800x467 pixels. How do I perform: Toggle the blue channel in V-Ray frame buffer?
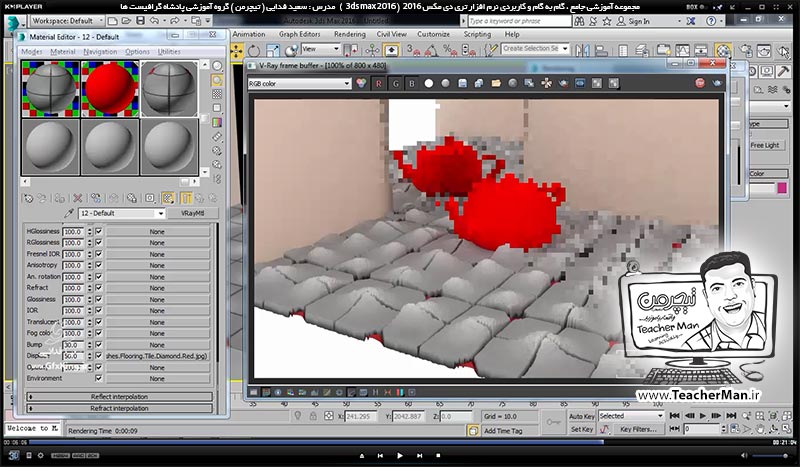click(x=412, y=84)
